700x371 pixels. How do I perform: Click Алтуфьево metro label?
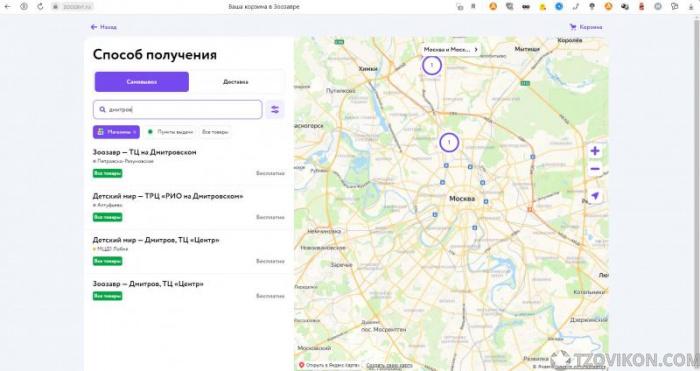click(x=108, y=205)
